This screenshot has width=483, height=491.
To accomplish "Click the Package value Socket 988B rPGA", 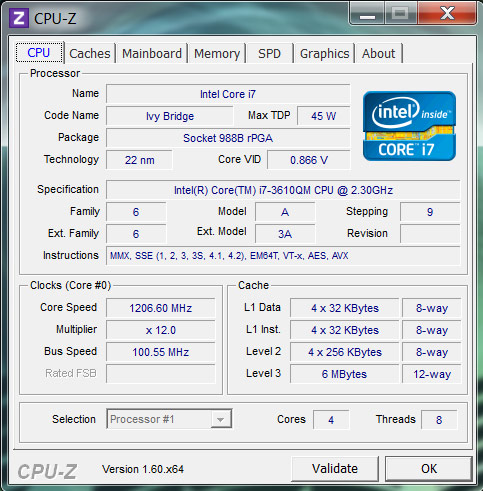I will tap(228, 138).
